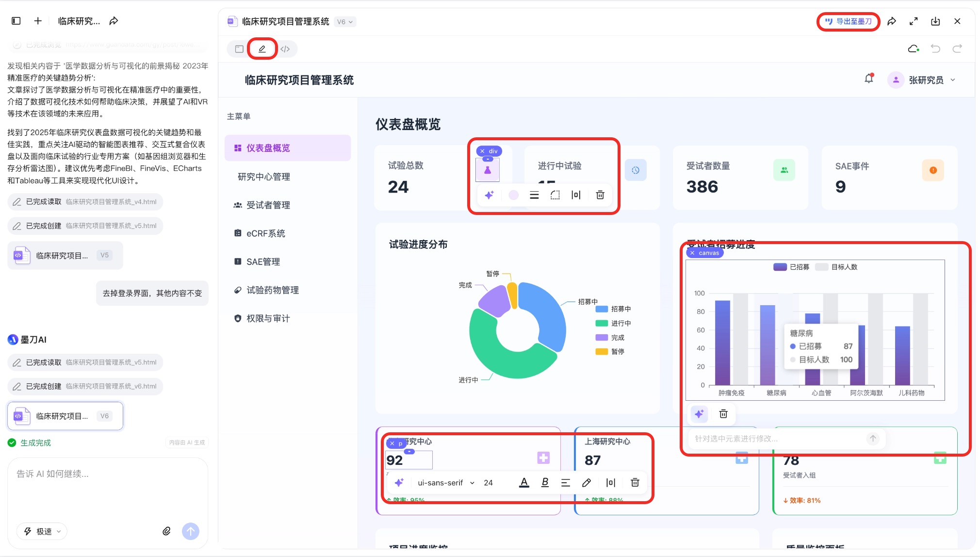The image size is (980, 557).
Task: Click the dashed border selection icon
Action: [x=555, y=195]
